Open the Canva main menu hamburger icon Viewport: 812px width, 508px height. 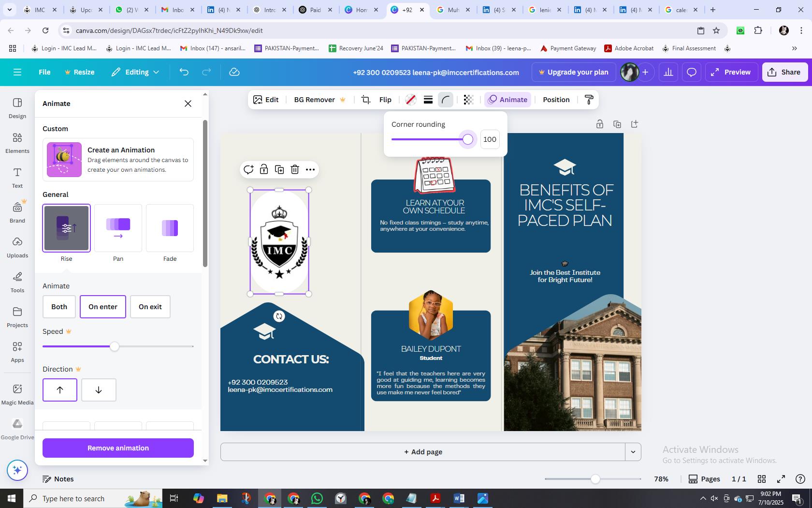tap(17, 72)
